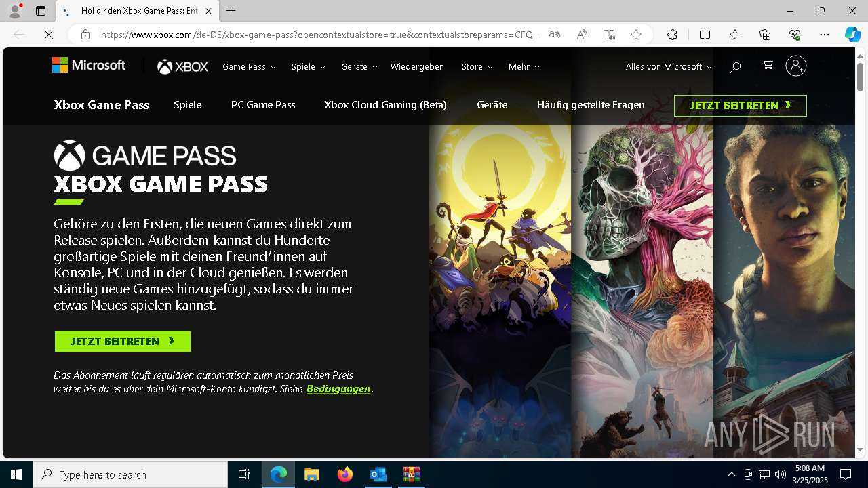The image size is (868, 488).
Task: Activate the Read aloud icon
Action: [582, 35]
